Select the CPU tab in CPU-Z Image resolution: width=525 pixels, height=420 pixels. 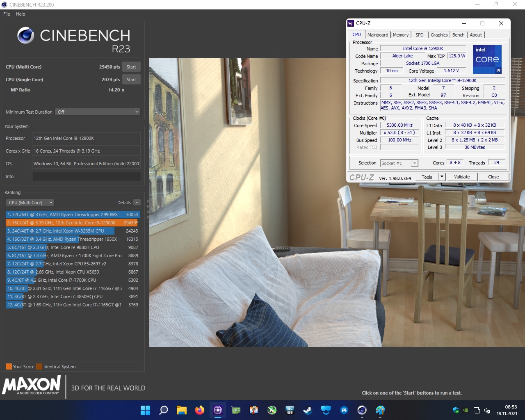(x=357, y=35)
